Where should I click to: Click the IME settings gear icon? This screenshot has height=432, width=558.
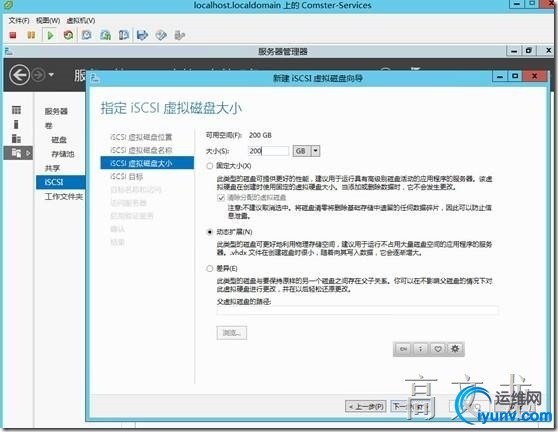(455, 349)
